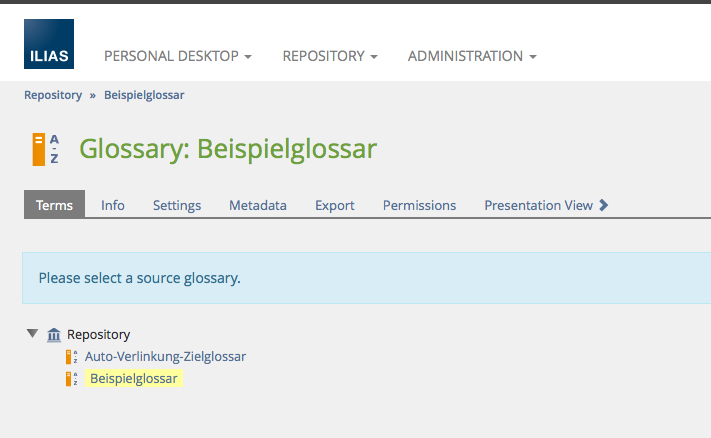Open the Permissions tab

click(x=419, y=205)
